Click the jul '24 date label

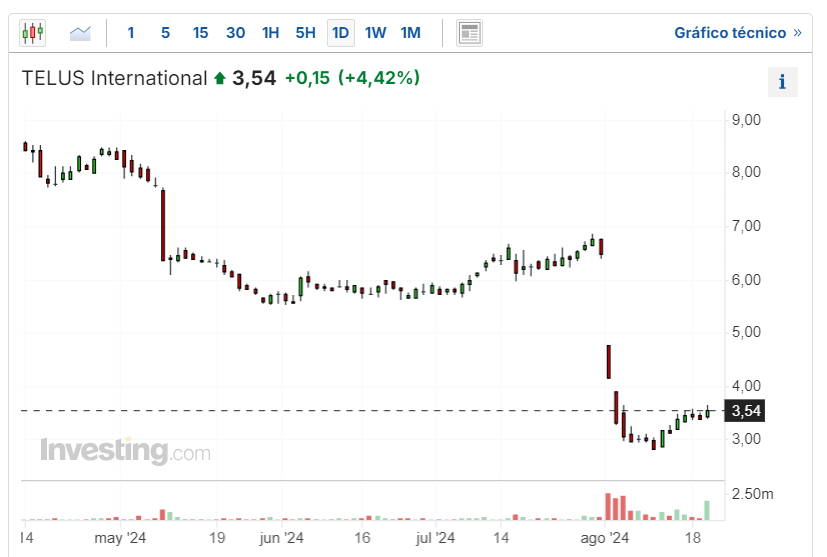(x=435, y=538)
